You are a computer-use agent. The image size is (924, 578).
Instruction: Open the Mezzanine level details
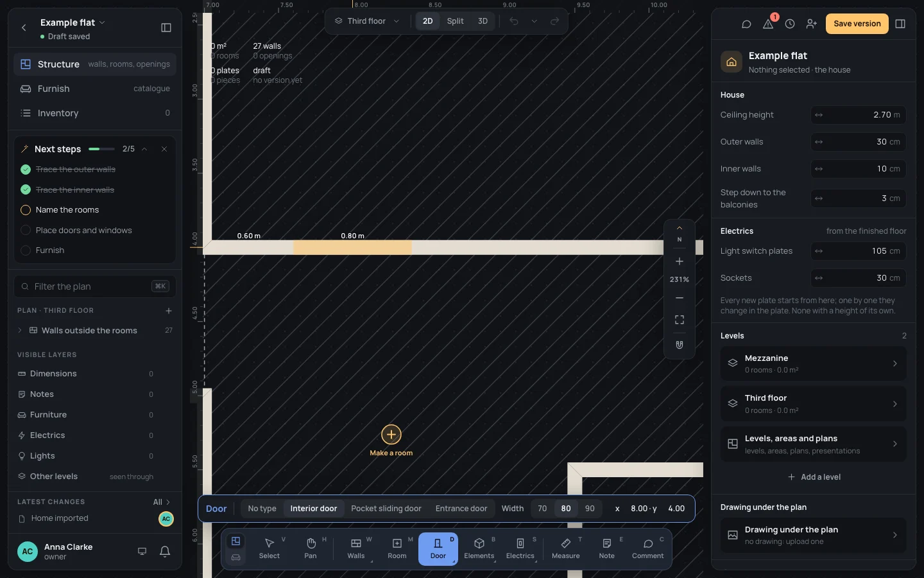[814, 363]
